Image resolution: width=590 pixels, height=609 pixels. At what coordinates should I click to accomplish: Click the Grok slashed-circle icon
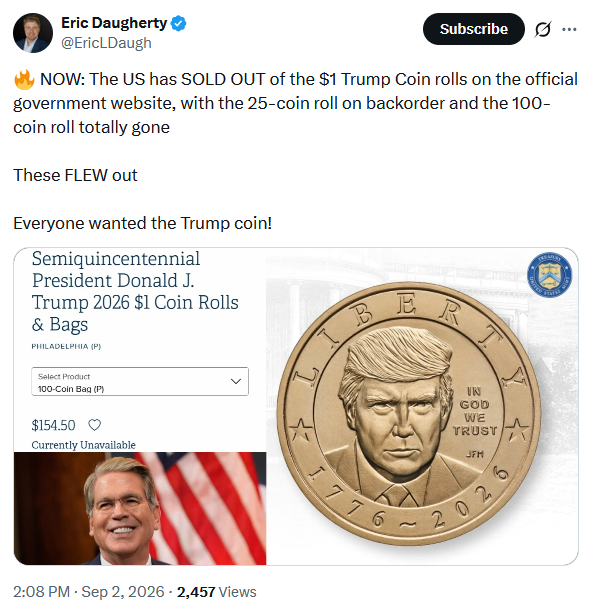click(x=543, y=29)
